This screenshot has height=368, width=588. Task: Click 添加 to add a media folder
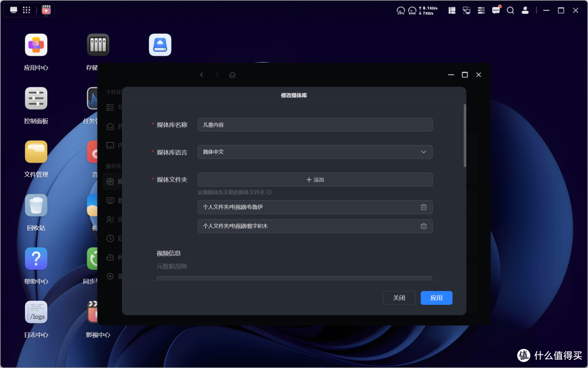315,179
